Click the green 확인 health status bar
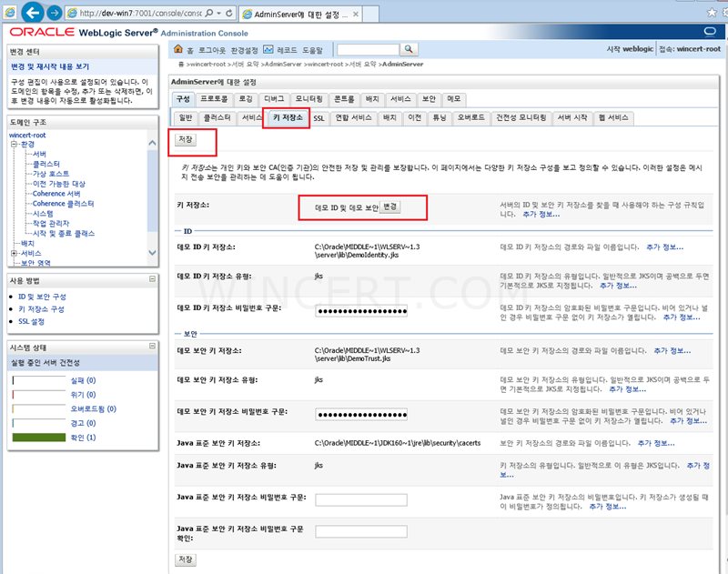 pos(39,438)
